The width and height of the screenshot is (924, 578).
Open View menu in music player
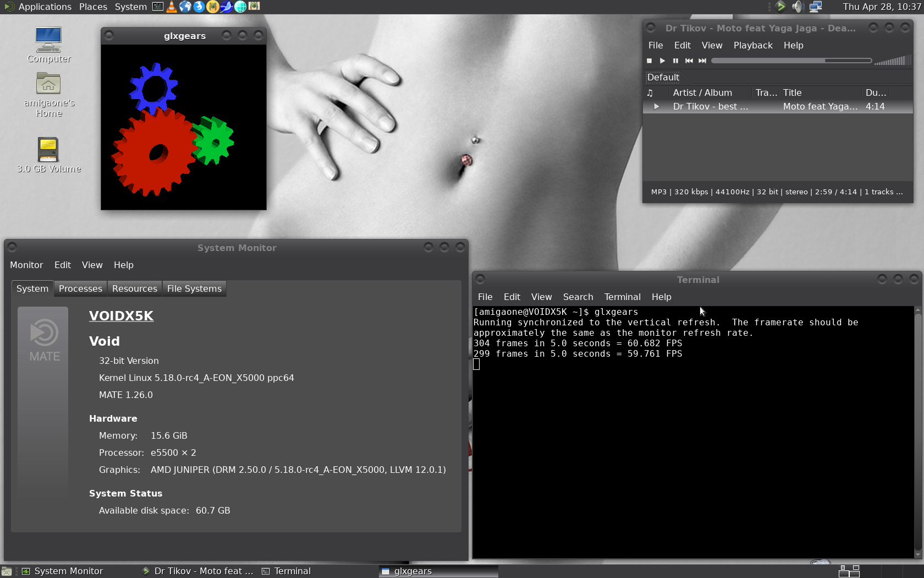[x=712, y=45]
